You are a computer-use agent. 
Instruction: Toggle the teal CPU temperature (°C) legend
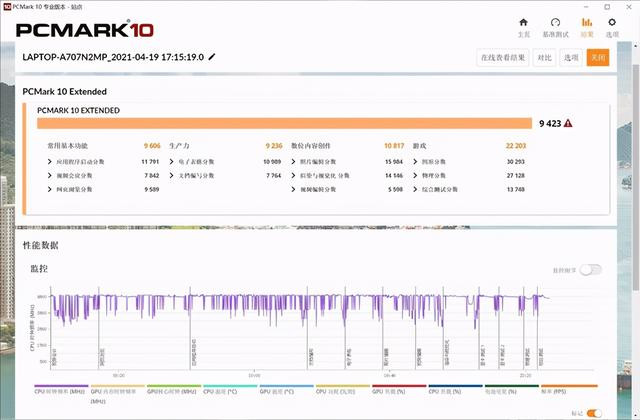coord(230,390)
